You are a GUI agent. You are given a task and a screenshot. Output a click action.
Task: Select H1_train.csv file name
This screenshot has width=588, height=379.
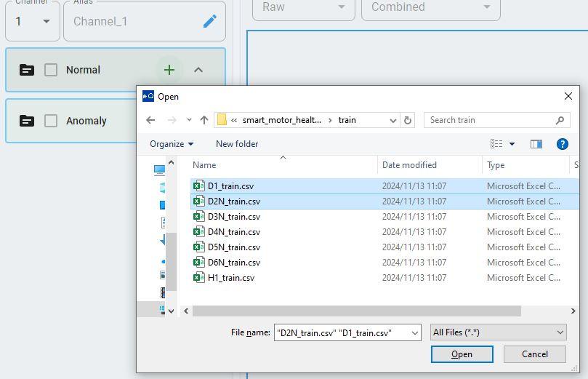(x=231, y=278)
